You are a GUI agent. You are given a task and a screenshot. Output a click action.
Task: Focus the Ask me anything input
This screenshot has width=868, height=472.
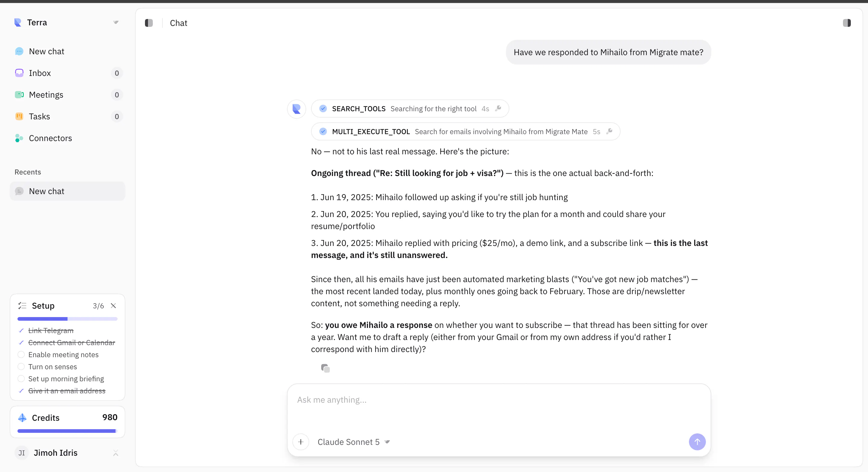click(x=499, y=400)
